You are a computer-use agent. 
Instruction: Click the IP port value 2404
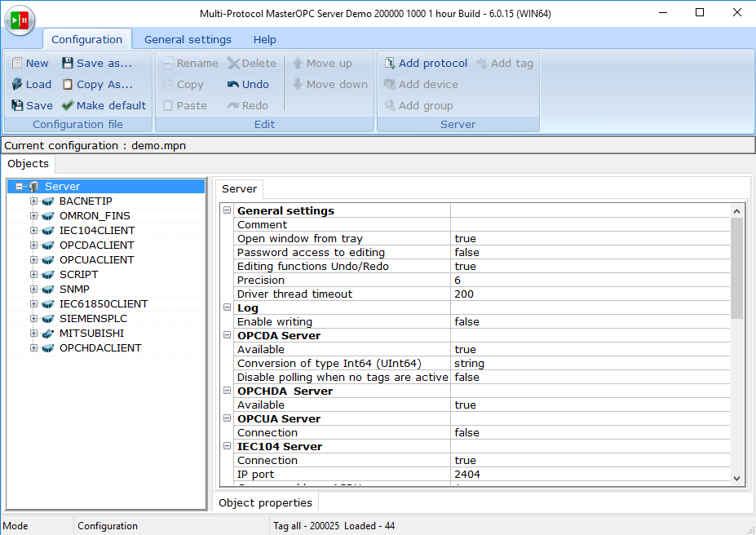[x=467, y=475]
